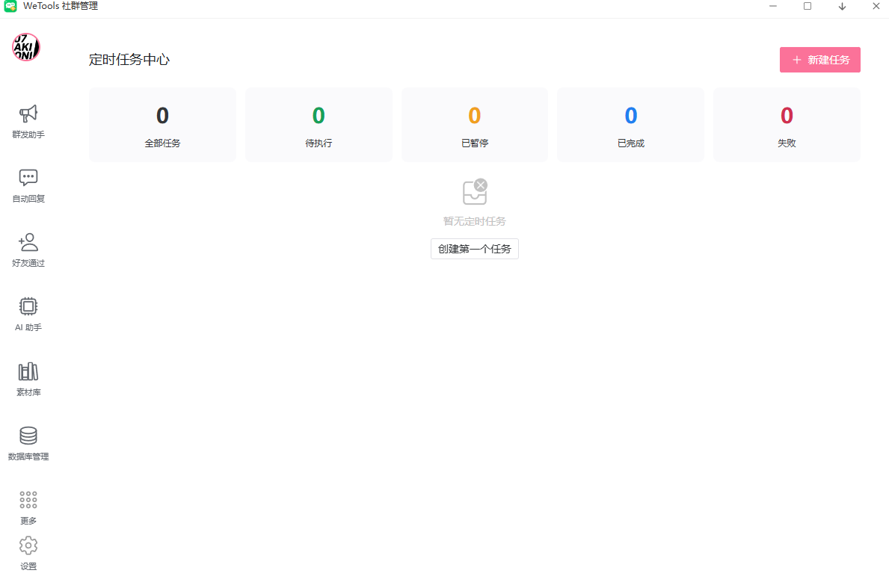The height and width of the screenshot is (588, 889).
Task: Click the 创建第一个任务 button
Action: tap(474, 249)
